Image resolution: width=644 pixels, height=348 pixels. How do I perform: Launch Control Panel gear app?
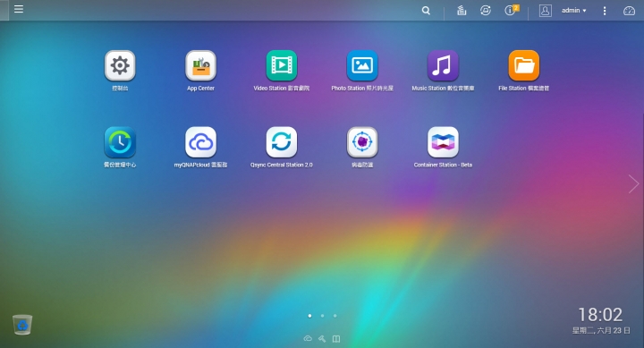pyautogui.click(x=120, y=65)
